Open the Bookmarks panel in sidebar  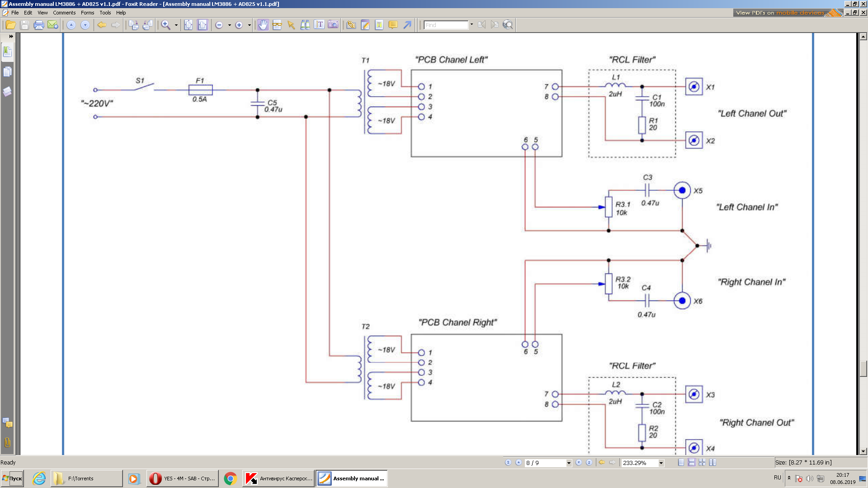point(7,52)
